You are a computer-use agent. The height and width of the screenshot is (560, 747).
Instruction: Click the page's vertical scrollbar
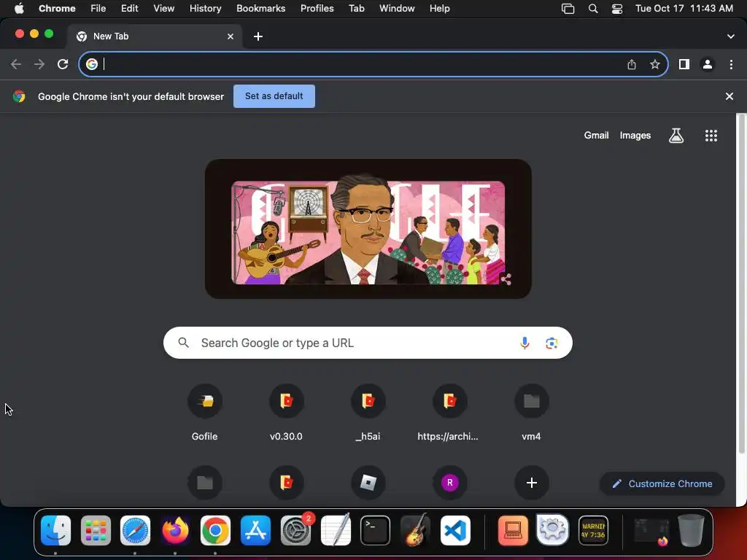point(741,284)
